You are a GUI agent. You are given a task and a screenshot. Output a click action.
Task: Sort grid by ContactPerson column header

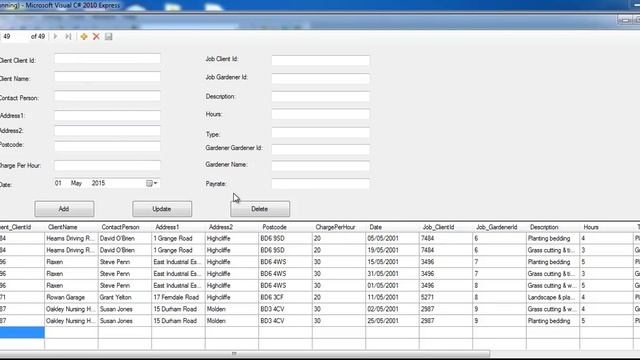coord(124,227)
